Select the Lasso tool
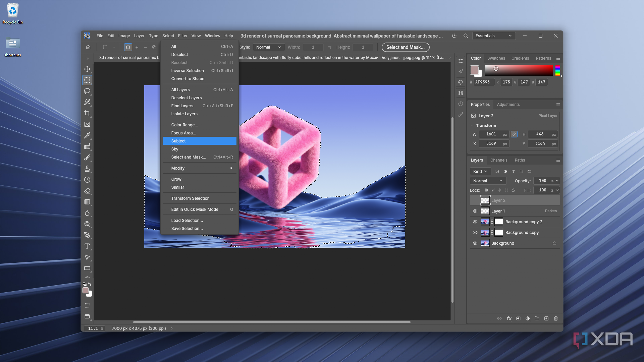644x362 pixels. point(87,91)
